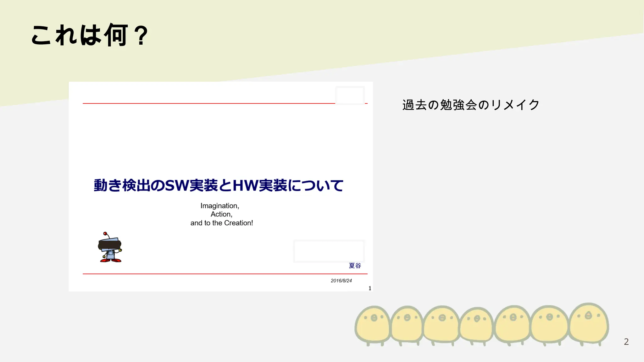Click the blank white box above the author name
Image resolution: width=644 pixels, height=362 pixels.
[x=329, y=251]
